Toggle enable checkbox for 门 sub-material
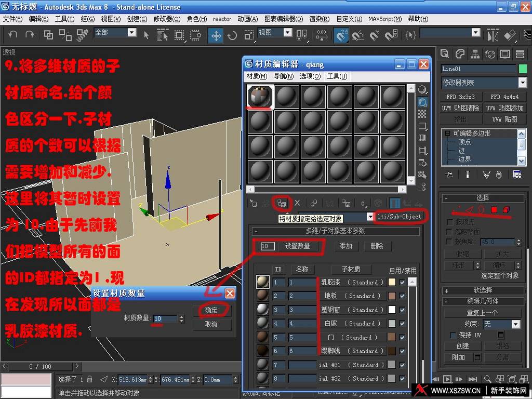Image resolution: width=532 pixels, height=399 pixels. (x=403, y=337)
